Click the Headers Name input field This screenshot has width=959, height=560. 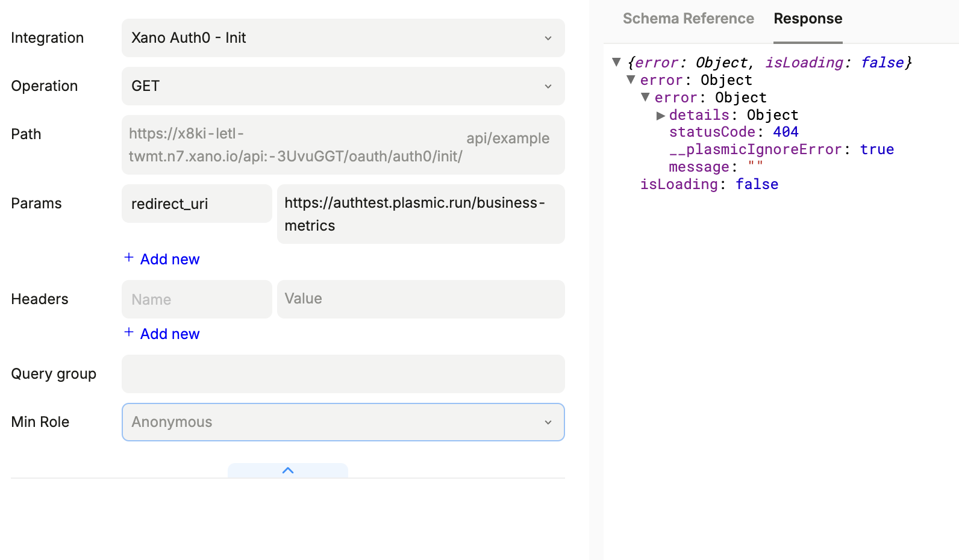(x=196, y=299)
